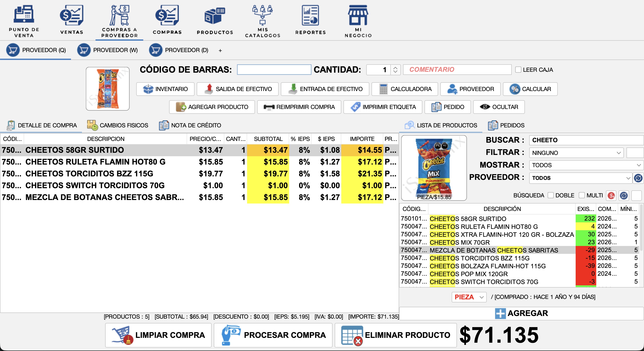Select CHEETOS POP MIX 120GR list row
The width and height of the screenshot is (644, 351).
pos(520,274)
